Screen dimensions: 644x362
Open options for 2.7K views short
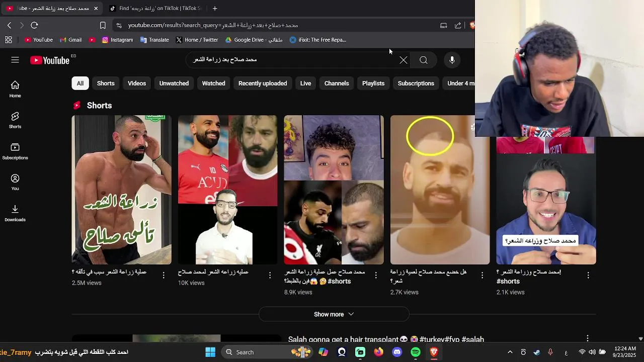click(482, 275)
